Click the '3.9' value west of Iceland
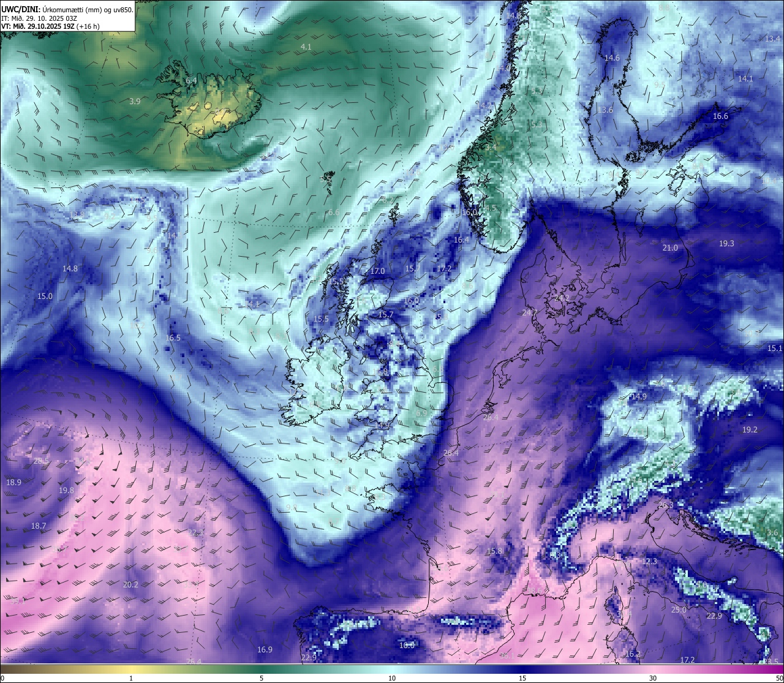 click(135, 101)
